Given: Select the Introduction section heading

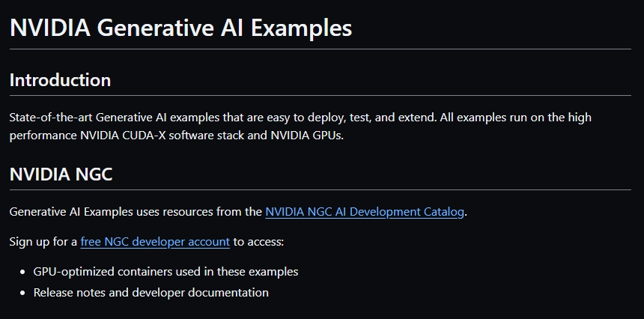Looking at the screenshot, I should coord(60,80).
